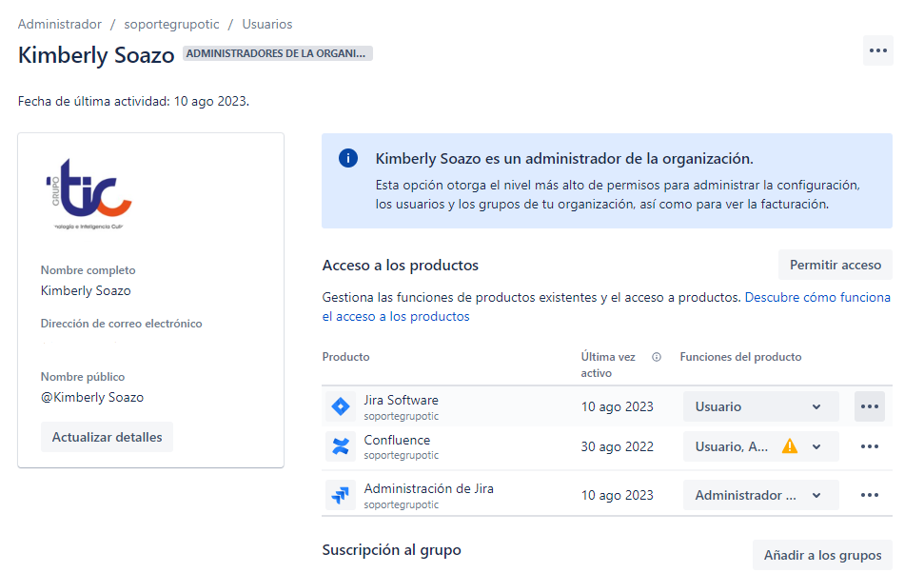The image size is (924, 573).
Task: Expand the Jira Software Usuario role dropdown
Action: click(x=760, y=406)
